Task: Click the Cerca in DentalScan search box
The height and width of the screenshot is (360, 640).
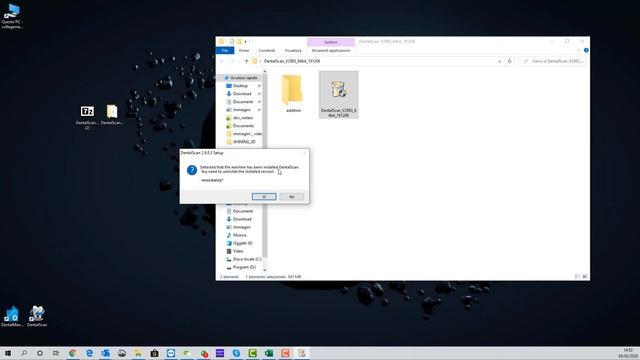Action: point(553,61)
